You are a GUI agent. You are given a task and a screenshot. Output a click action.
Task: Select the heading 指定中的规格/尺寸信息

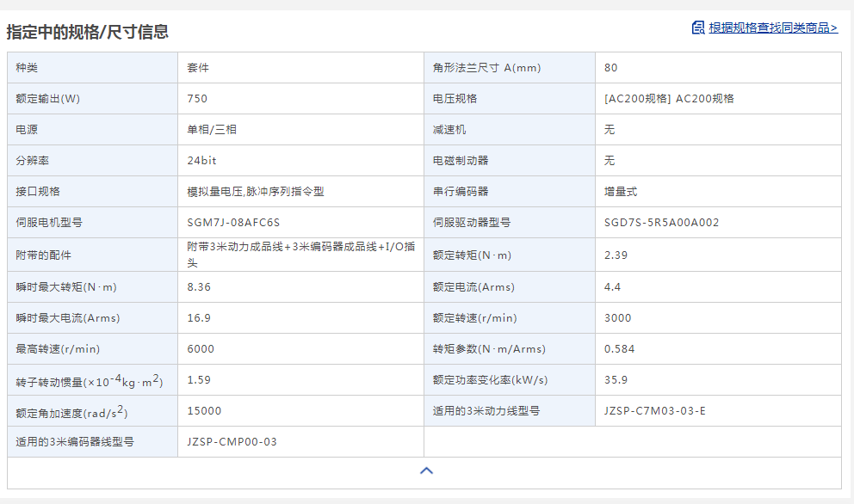pyautogui.click(x=88, y=32)
